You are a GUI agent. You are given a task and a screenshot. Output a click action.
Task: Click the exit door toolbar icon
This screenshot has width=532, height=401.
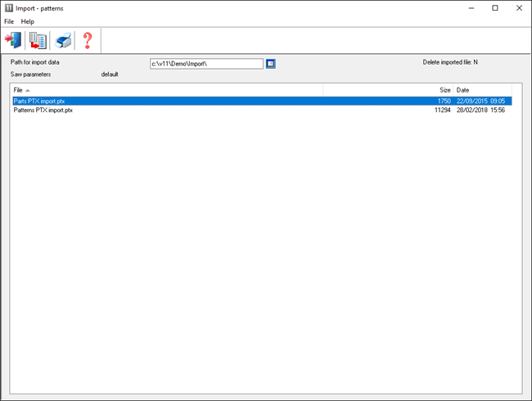[14, 40]
